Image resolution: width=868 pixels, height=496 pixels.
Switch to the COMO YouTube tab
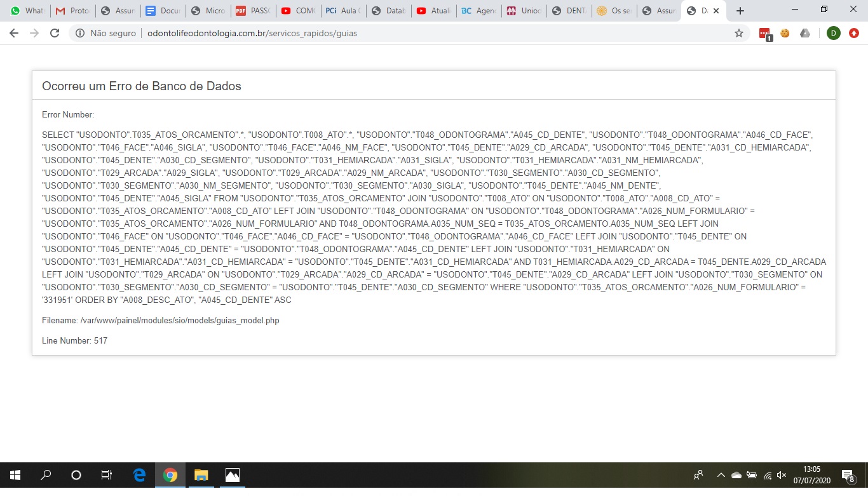click(x=297, y=11)
